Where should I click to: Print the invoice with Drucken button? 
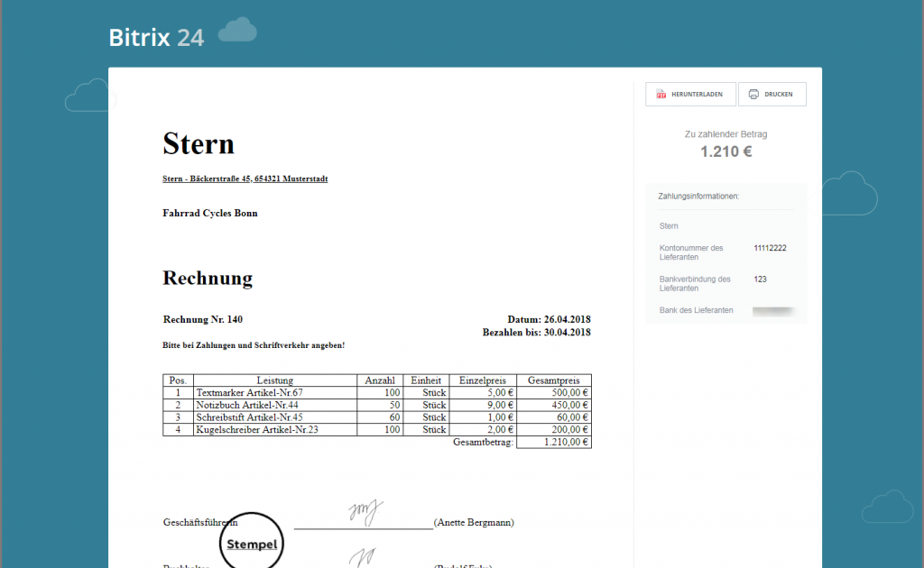(772, 94)
